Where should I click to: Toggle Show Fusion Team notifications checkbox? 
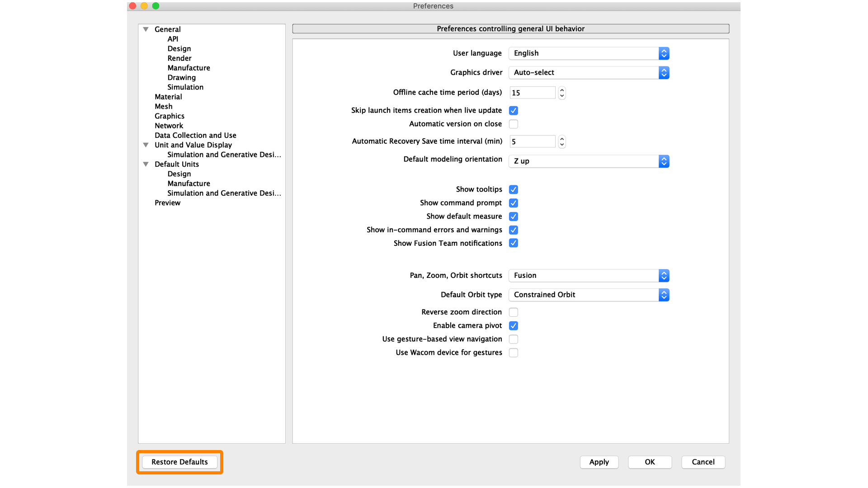coord(514,243)
